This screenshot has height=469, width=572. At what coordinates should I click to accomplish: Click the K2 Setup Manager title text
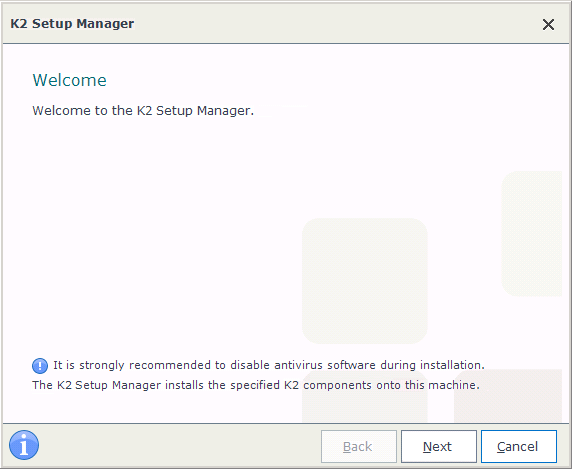72,24
